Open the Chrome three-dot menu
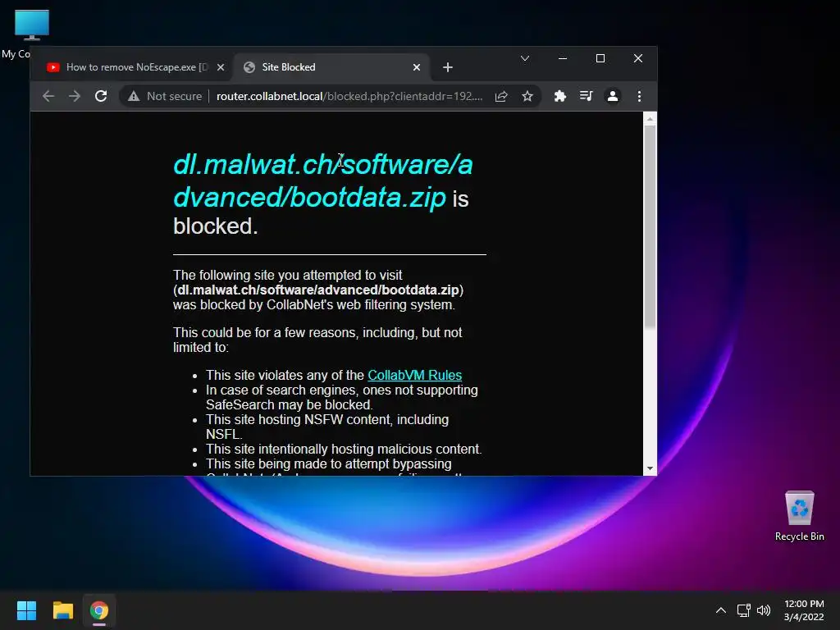The height and width of the screenshot is (630, 840). point(639,97)
